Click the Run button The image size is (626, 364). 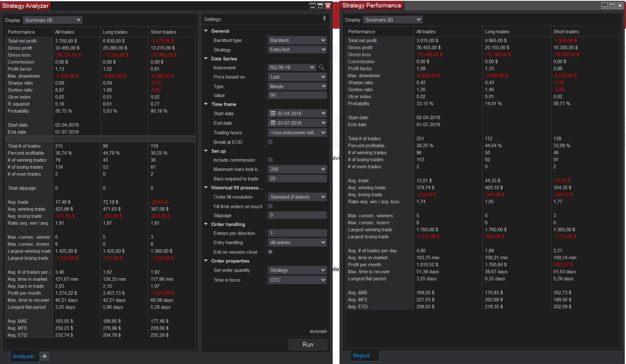coord(308,345)
